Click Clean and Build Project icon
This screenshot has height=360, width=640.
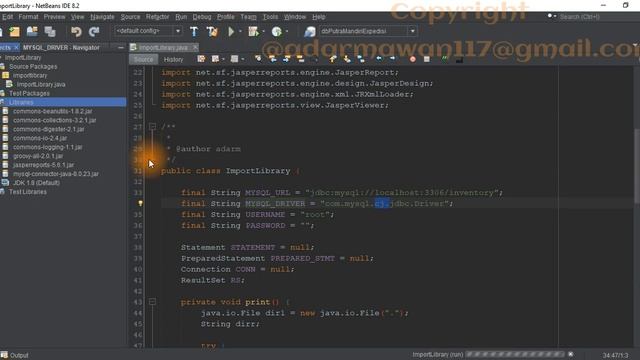(212, 31)
